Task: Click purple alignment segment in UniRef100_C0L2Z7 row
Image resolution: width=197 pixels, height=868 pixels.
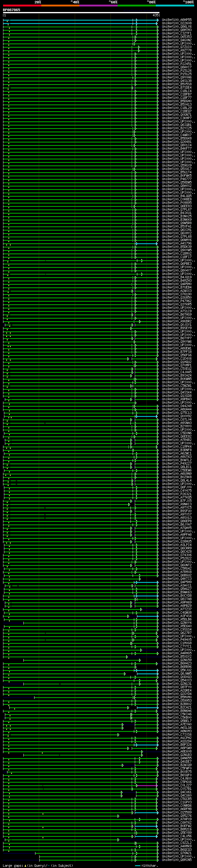Action: click(147, 785)
